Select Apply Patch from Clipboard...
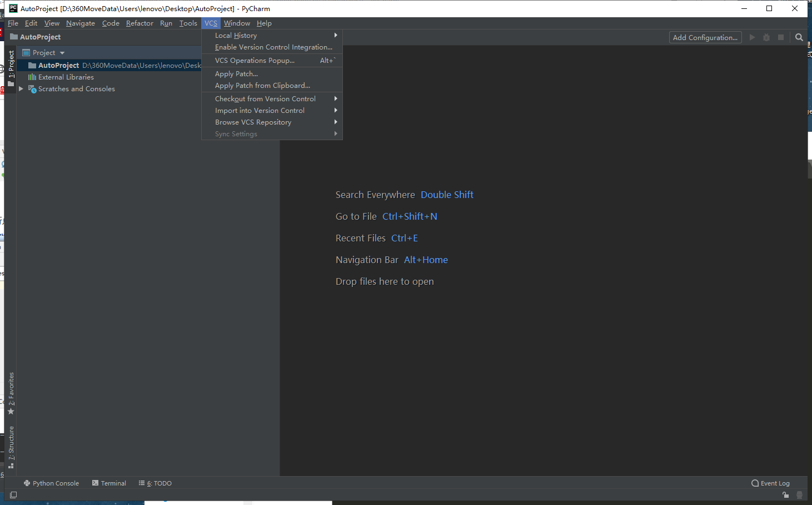 (272, 86)
